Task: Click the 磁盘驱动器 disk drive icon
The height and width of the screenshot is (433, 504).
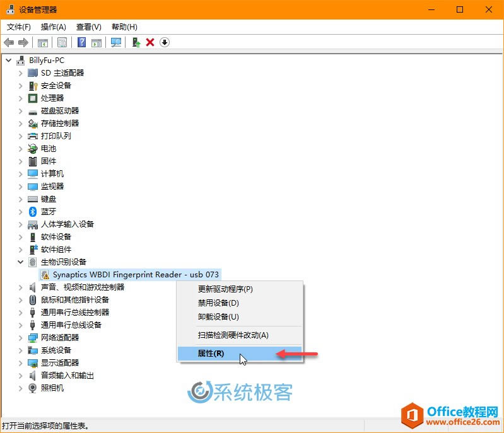Action: [32, 112]
